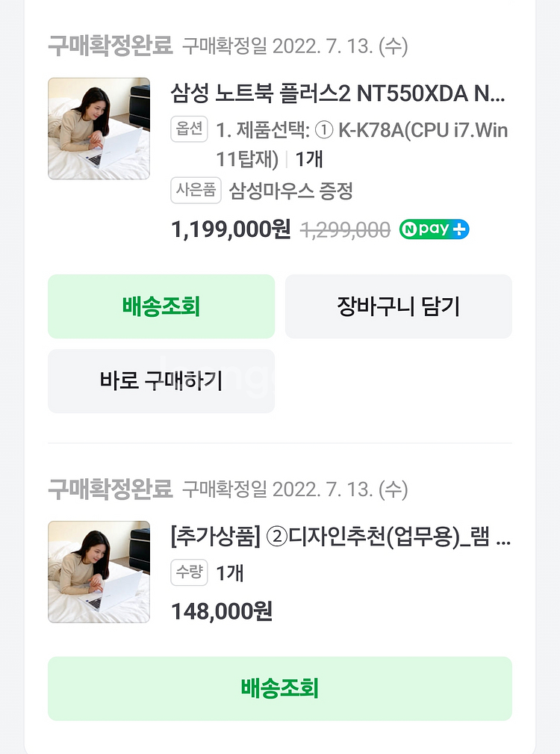
Task: Click the 삼성마우스 증정 gift text
Action: [290, 191]
